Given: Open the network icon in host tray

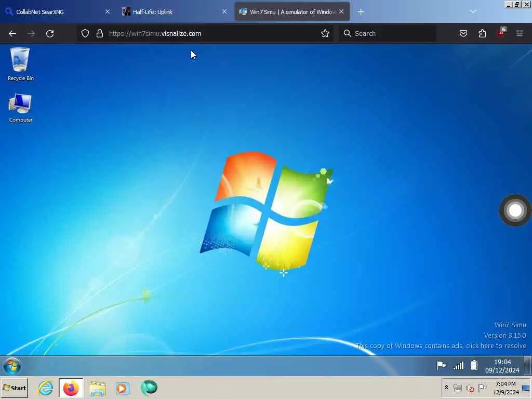Looking at the screenshot, I should coord(458,388).
